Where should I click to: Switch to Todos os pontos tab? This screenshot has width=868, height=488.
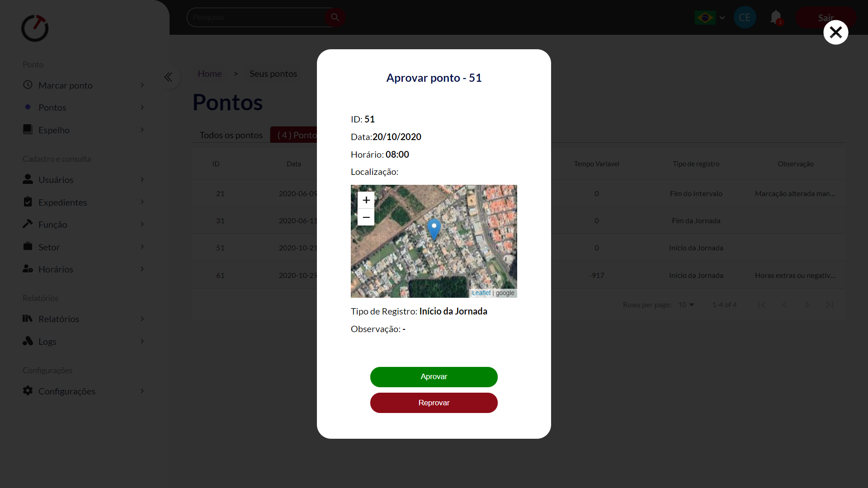231,135
